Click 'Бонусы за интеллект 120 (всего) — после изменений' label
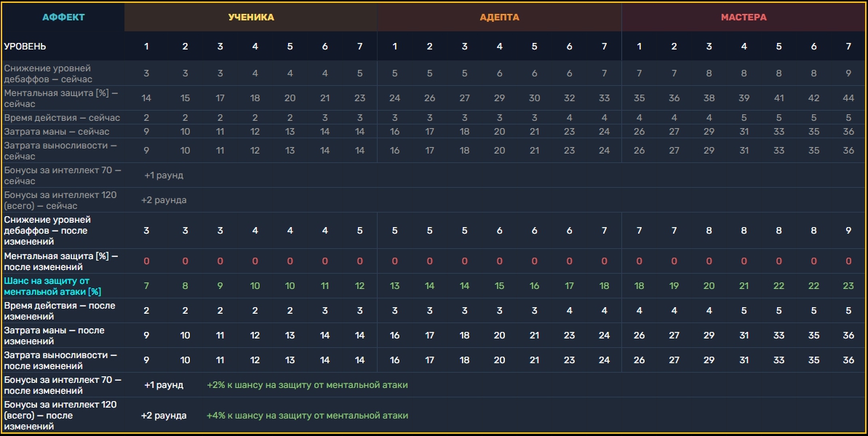 pos(60,416)
